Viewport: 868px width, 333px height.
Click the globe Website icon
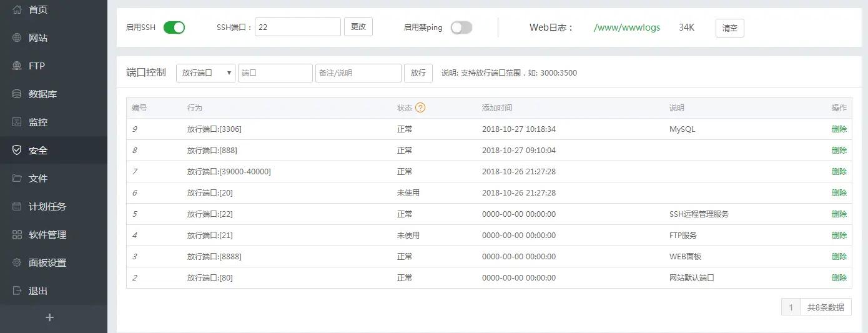17,38
